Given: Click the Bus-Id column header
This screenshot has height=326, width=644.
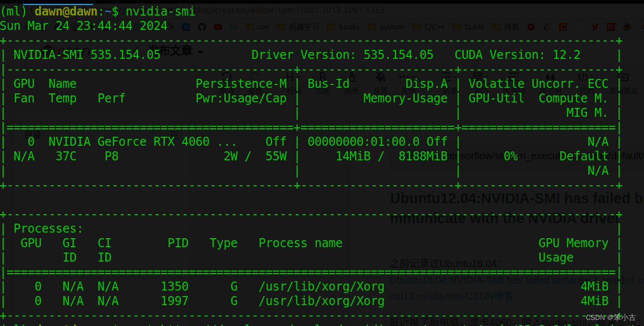Looking at the screenshot, I should point(328,84).
